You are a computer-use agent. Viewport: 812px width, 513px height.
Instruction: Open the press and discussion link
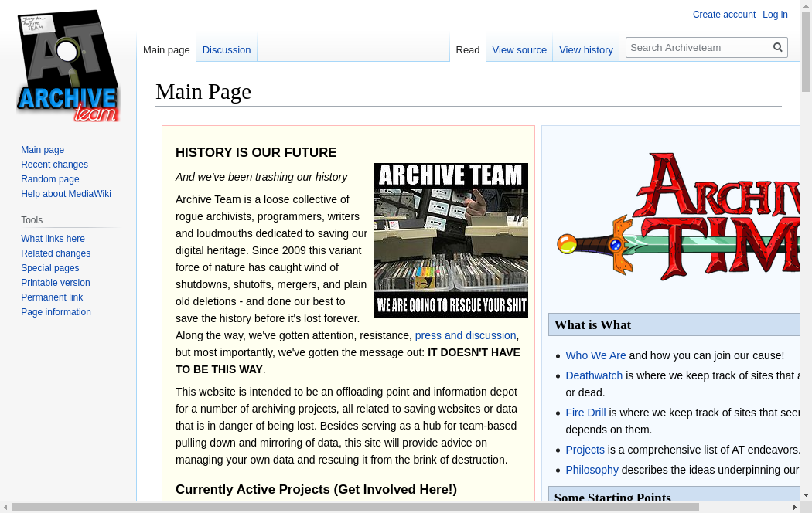pos(465,335)
